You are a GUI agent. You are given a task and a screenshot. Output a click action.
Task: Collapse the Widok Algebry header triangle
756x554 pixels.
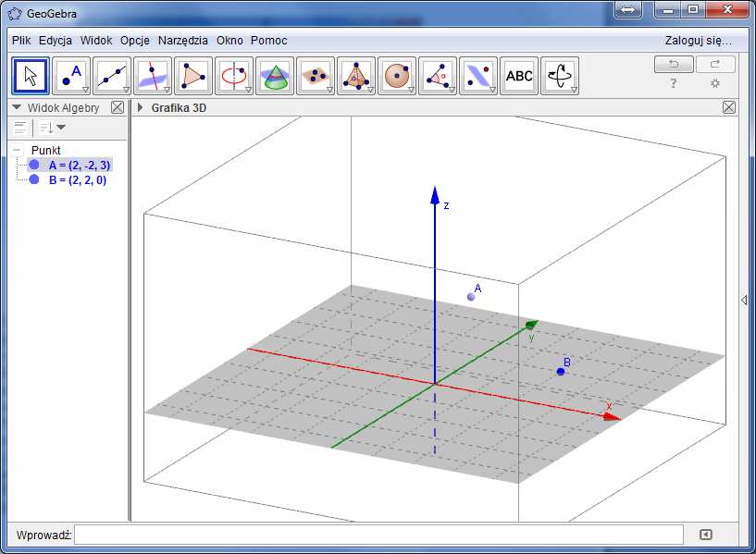click(17, 107)
